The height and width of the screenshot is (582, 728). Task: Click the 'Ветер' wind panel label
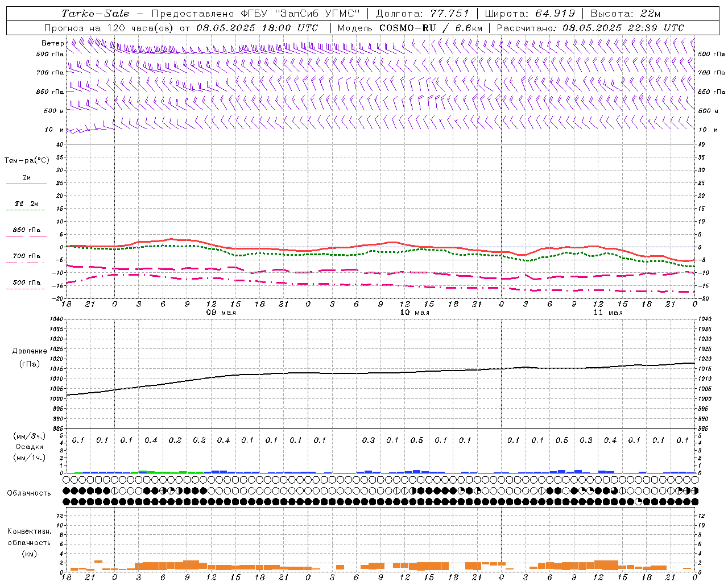(52, 43)
